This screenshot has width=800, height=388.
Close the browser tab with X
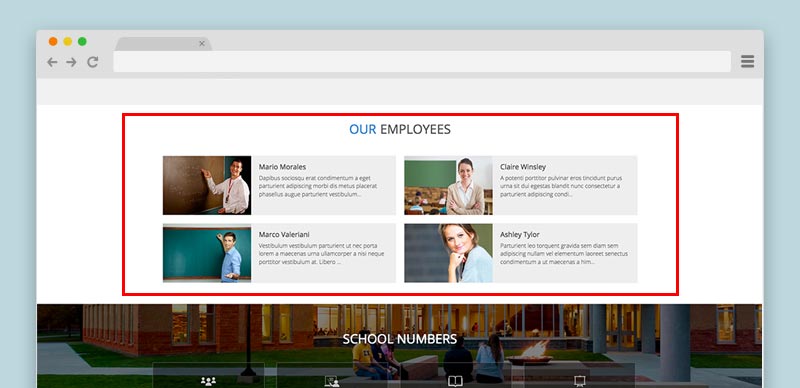[x=202, y=44]
